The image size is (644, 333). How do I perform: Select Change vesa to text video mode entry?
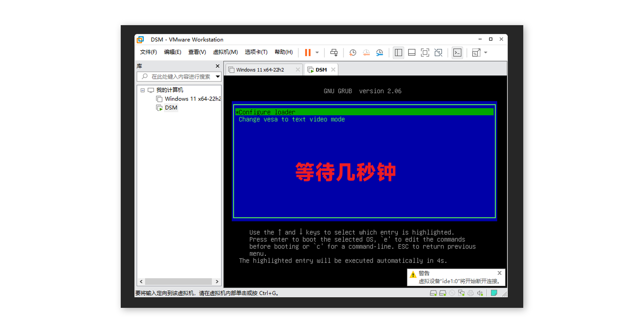pos(291,119)
